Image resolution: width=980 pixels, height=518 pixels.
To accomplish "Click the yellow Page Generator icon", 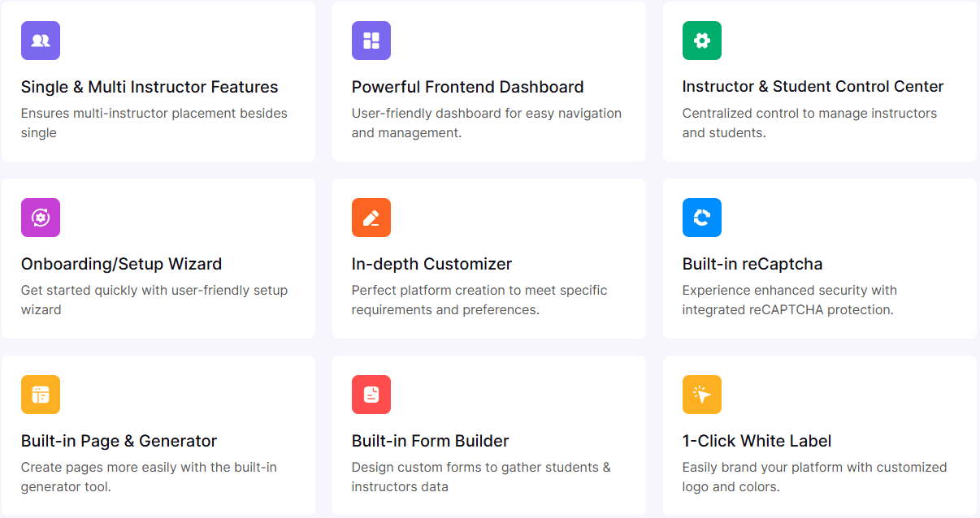I will [x=41, y=395].
